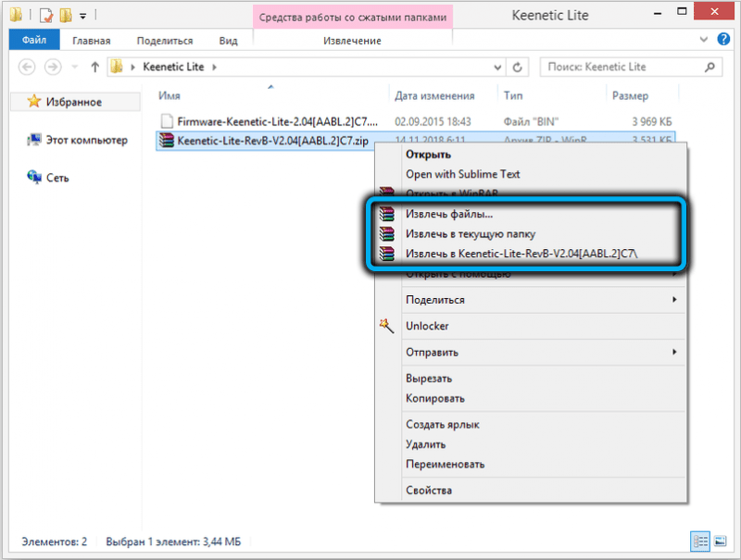Select Keenetic-Lite-RevB-V2.04[AABL.2]C7.zip file name

(272, 141)
